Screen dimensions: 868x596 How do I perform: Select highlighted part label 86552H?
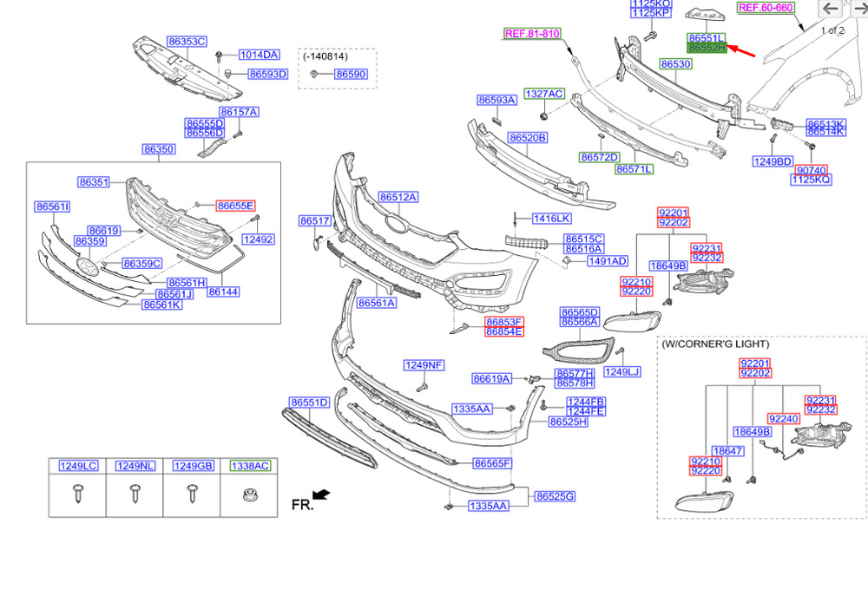pos(707,49)
